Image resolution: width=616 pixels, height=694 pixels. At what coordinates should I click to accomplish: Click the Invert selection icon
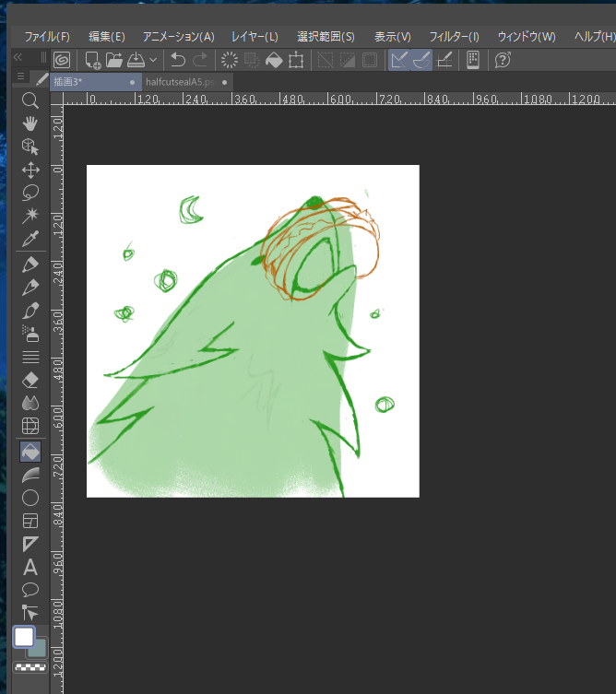[348, 60]
